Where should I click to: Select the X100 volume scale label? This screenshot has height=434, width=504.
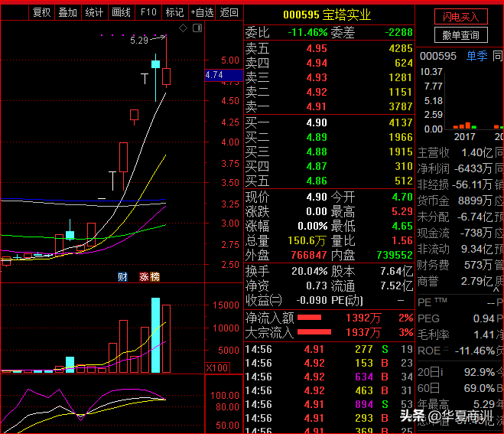tap(217, 367)
